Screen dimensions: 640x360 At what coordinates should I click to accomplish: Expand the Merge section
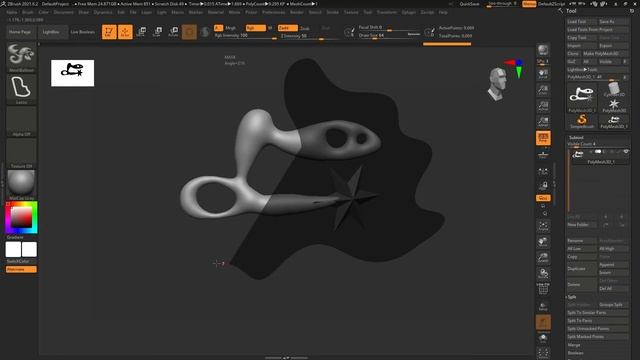574,345
